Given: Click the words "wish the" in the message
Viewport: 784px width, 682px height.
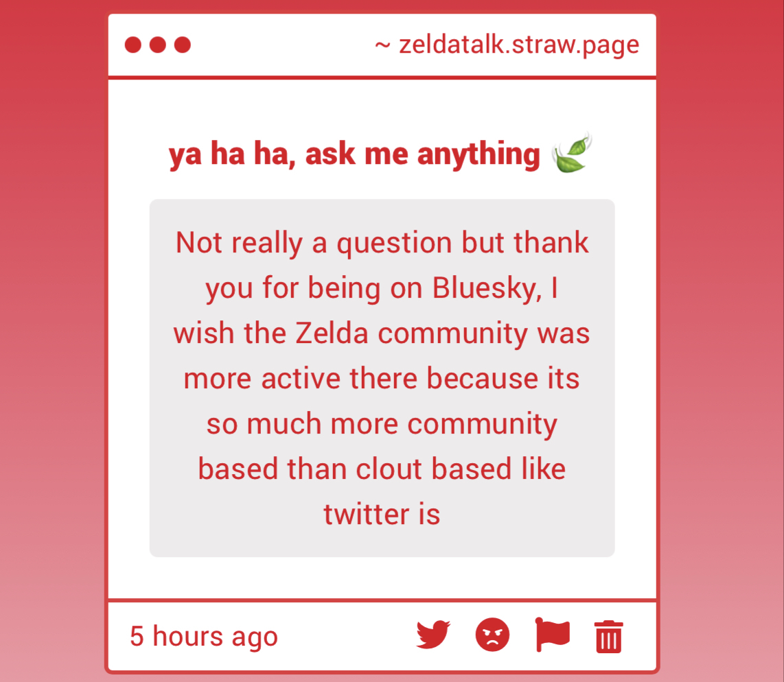Looking at the screenshot, I should point(229,334).
